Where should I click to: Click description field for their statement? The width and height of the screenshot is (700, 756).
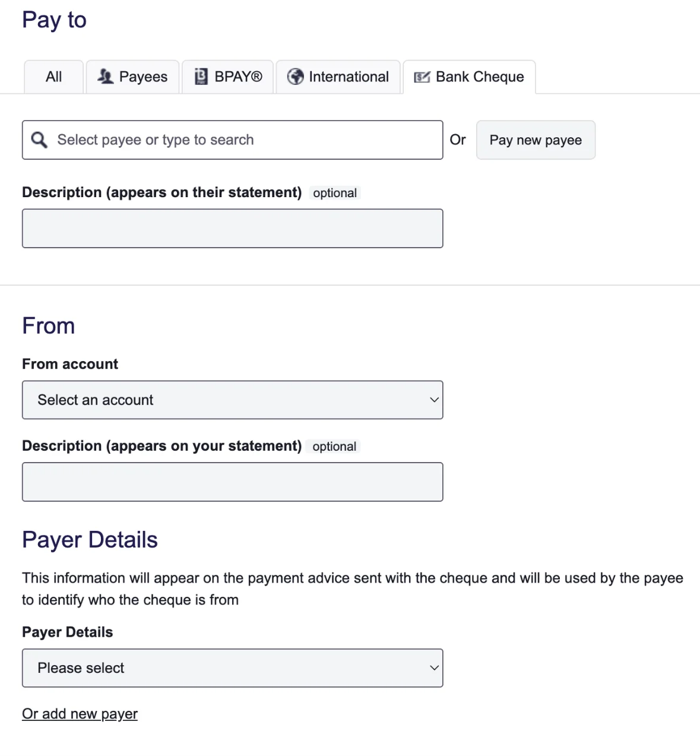pyautogui.click(x=232, y=228)
